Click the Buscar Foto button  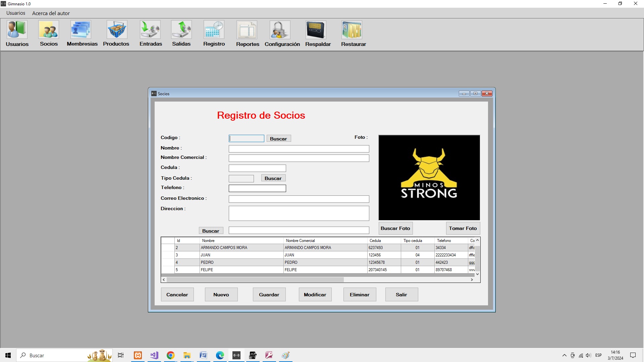click(x=395, y=228)
